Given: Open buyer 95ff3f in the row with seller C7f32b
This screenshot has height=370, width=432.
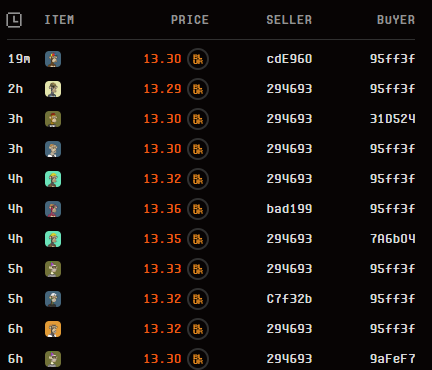Looking at the screenshot, I should pos(393,299).
